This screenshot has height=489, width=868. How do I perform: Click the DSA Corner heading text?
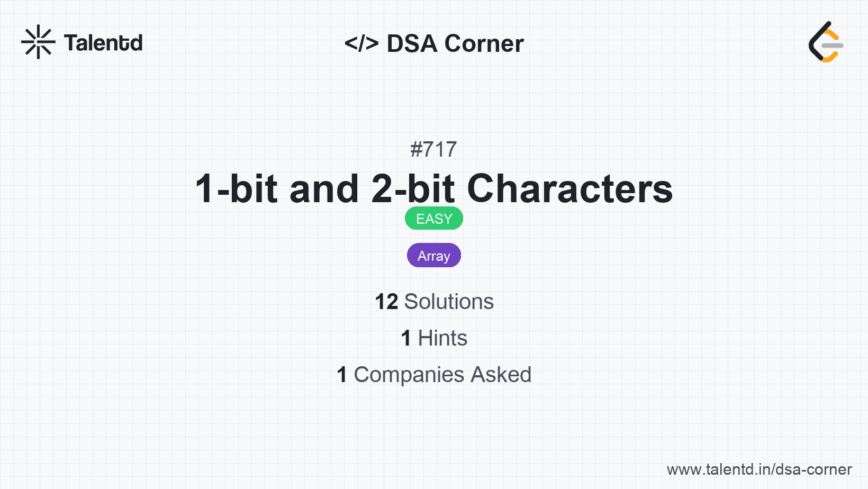tap(455, 43)
